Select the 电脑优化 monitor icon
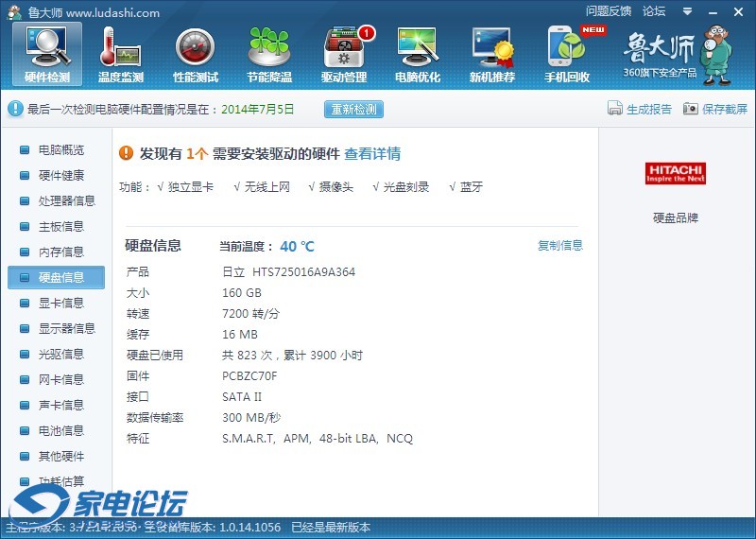The height and width of the screenshot is (539, 756). (x=418, y=53)
